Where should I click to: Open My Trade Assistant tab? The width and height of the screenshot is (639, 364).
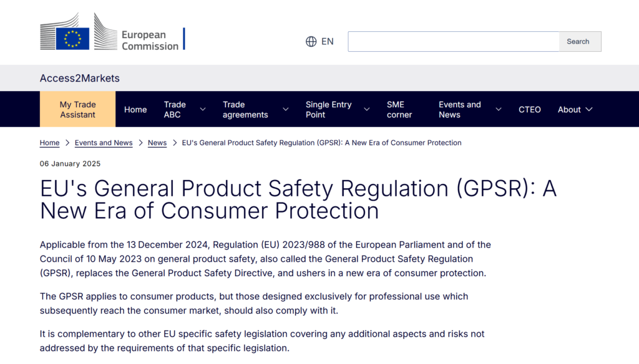[x=77, y=109]
